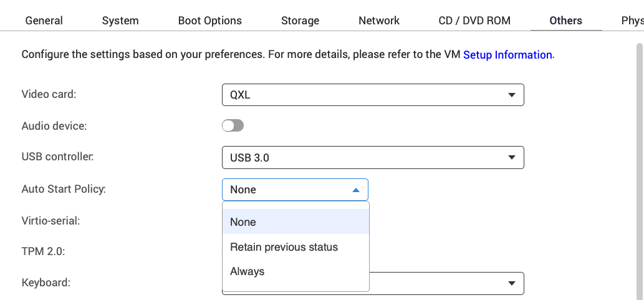
Task: Switch to the General tab
Action: [44, 21]
